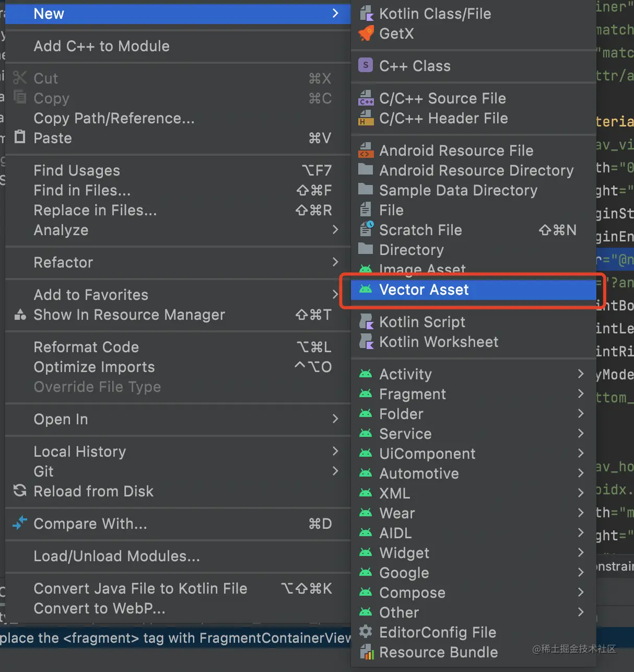This screenshot has width=634, height=672.
Task: Click the EditorConfig File gear icon
Action: click(366, 632)
